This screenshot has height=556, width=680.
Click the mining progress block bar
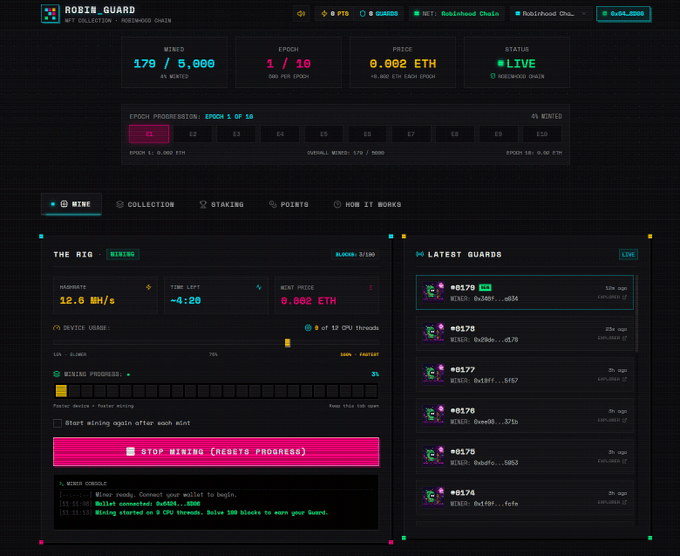[x=216, y=391]
